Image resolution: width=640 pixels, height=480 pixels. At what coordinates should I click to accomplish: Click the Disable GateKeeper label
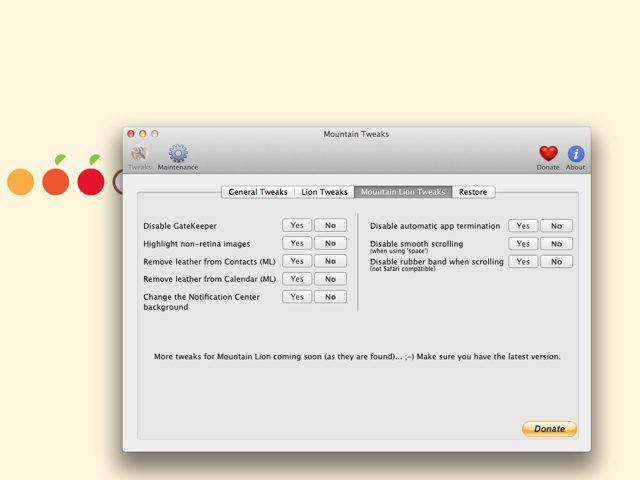tap(180, 226)
